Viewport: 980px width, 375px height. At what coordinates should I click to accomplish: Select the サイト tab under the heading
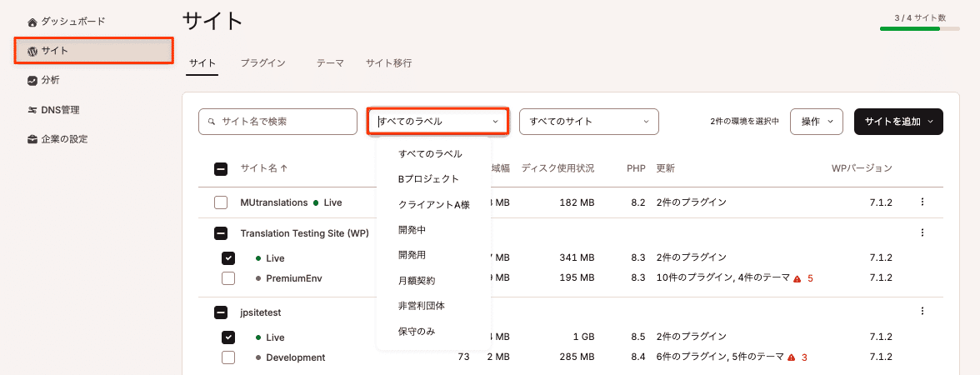point(202,63)
